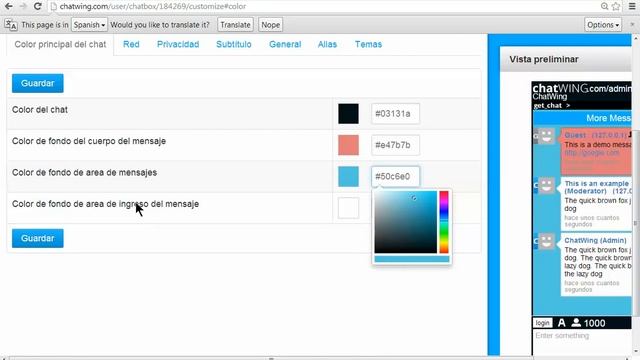Click the Guest message smiley avatar

click(x=547, y=136)
